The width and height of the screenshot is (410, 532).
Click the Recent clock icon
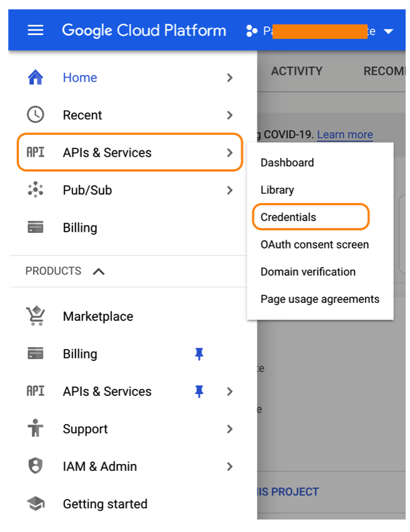[x=36, y=115]
